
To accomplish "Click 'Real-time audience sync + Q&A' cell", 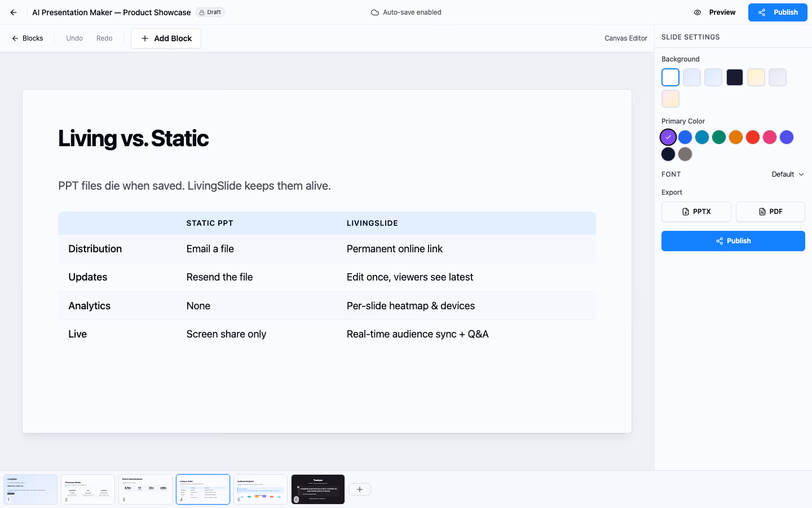I will pos(418,334).
